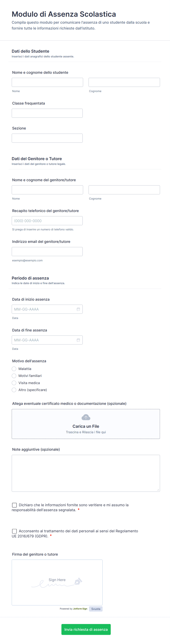This screenshot has height=644, width=170.
Task: Select Motivi familiari radio option
Action: pyautogui.click(x=14, y=376)
